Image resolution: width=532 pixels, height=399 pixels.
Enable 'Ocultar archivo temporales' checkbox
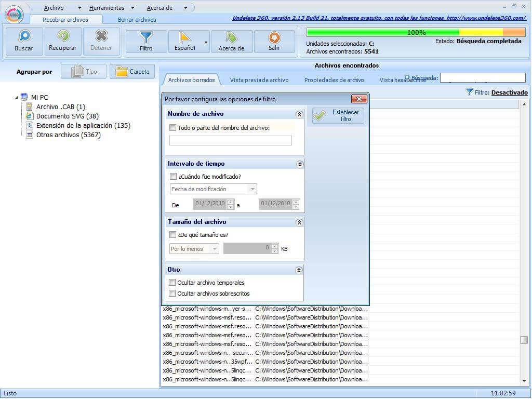click(x=172, y=282)
